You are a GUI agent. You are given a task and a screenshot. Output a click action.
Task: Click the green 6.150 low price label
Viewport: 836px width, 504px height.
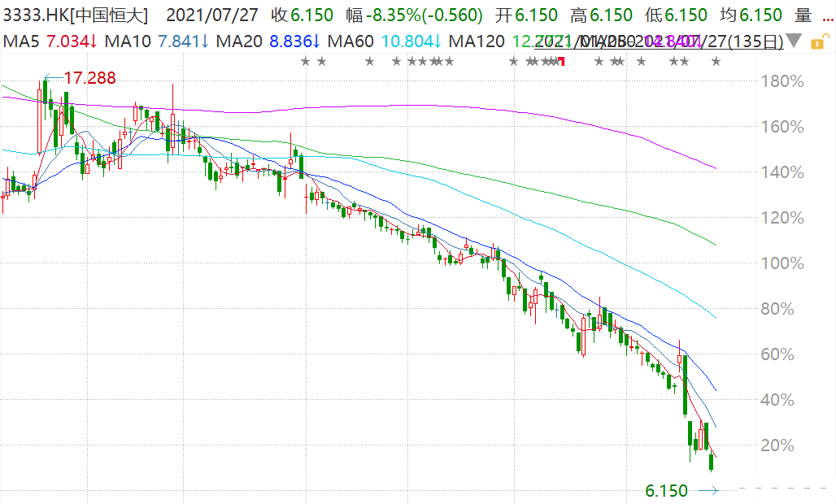point(667,491)
